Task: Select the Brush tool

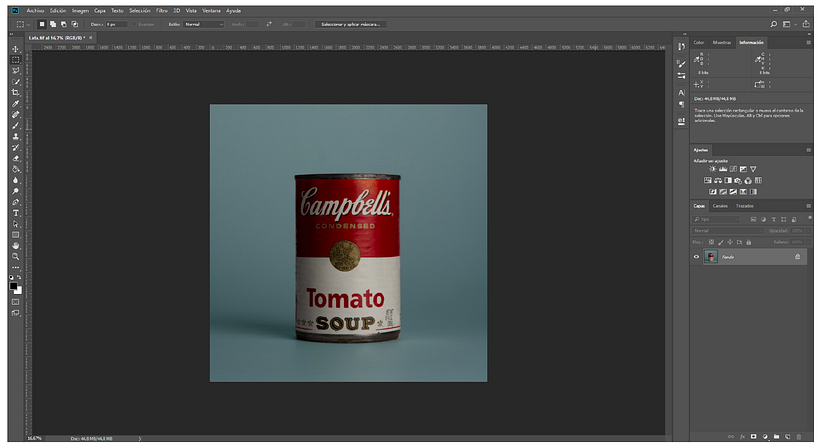Action: pos(16,125)
